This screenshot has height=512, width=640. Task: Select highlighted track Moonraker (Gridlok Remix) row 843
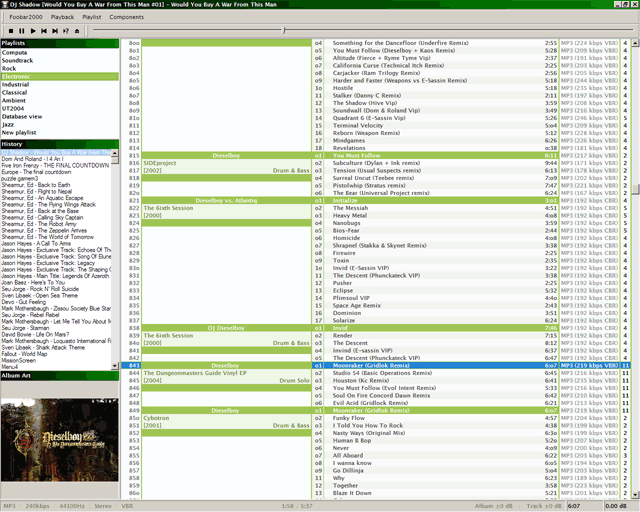tap(376, 365)
